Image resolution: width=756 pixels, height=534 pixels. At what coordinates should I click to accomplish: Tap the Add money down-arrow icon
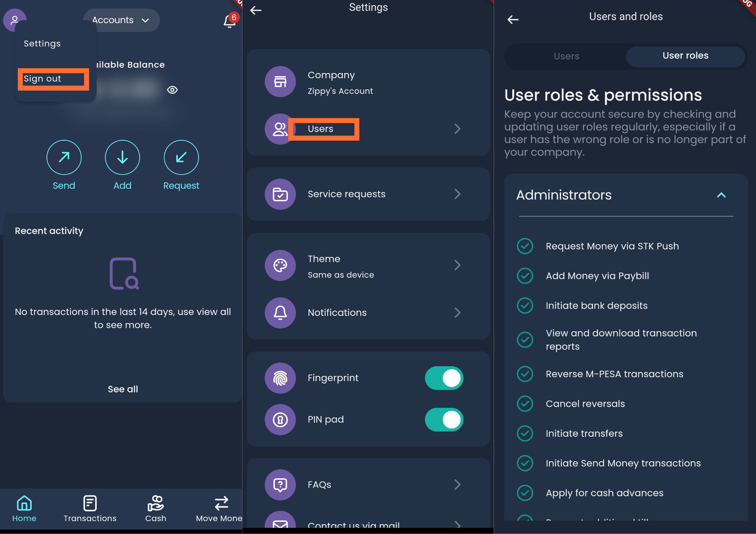[x=122, y=157]
